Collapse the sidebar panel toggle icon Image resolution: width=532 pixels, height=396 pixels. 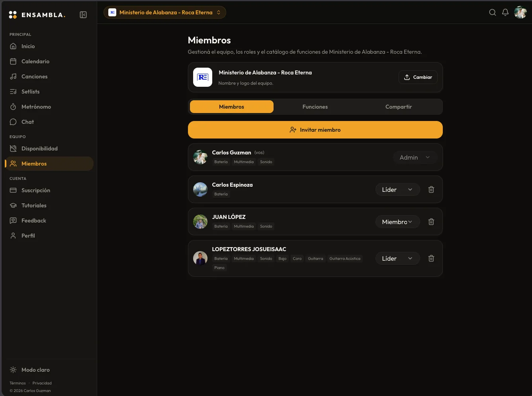tap(83, 15)
